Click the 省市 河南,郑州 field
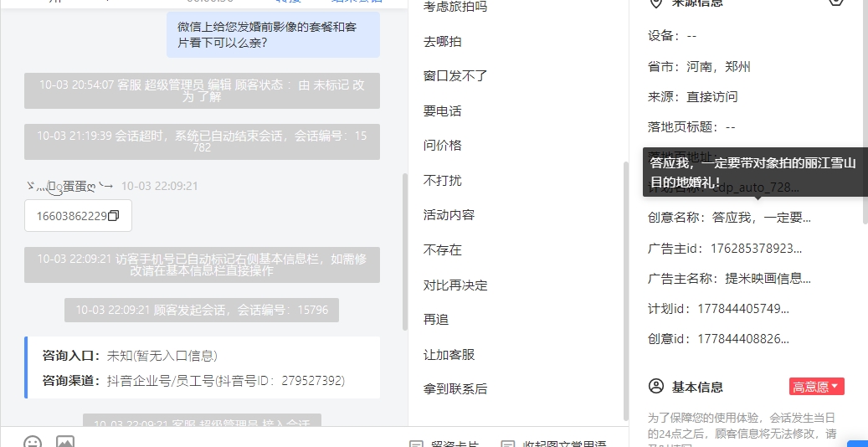Image resolution: width=868 pixels, height=447 pixels. [x=699, y=67]
